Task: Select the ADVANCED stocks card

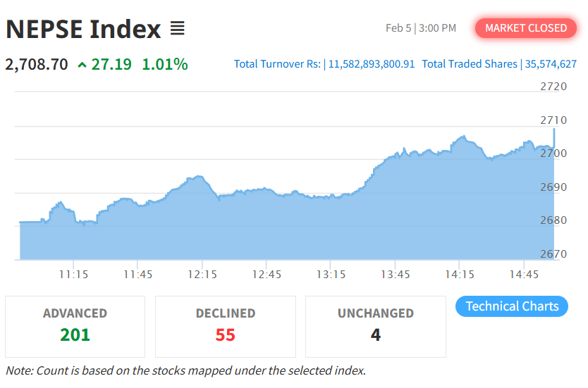Action: 75,326
